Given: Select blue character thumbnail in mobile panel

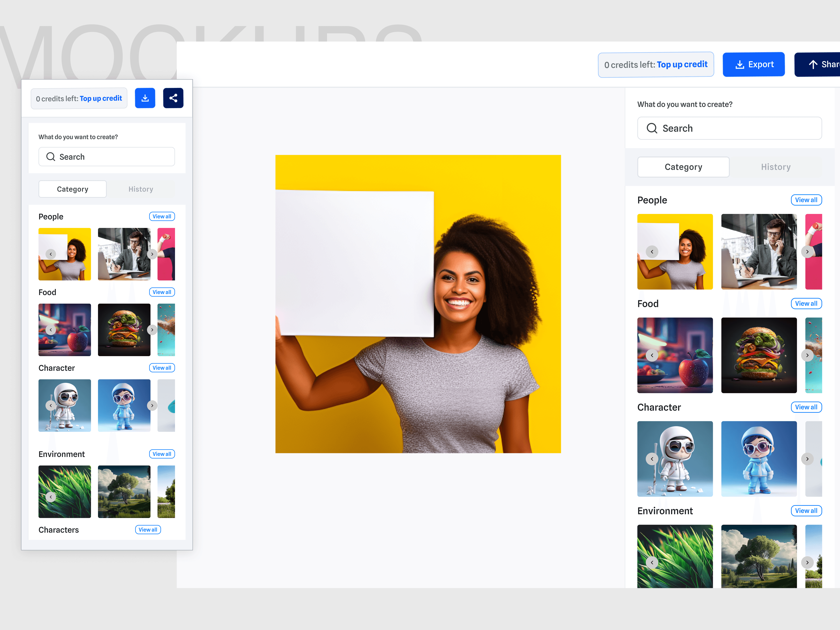Looking at the screenshot, I should (x=124, y=405).
